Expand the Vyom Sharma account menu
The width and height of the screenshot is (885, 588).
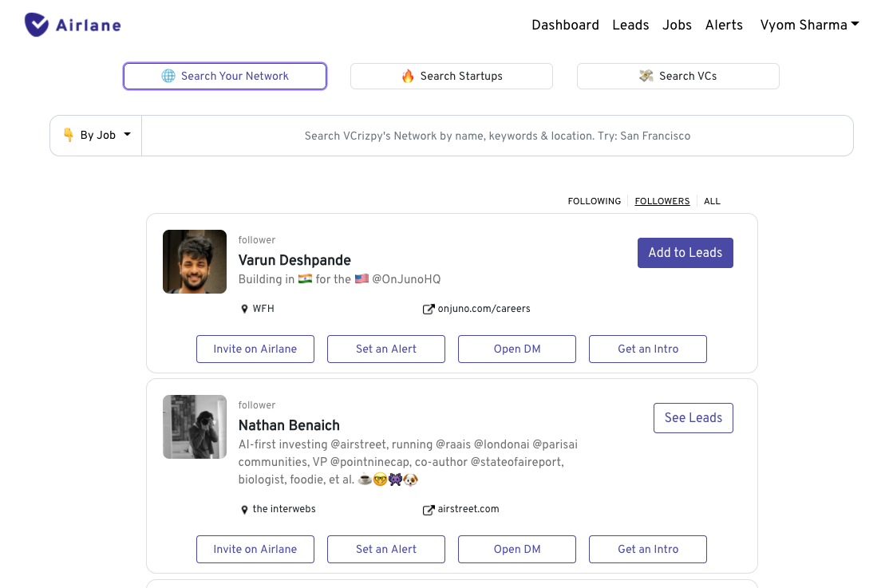pyautogui.click(x=809, y=26)
